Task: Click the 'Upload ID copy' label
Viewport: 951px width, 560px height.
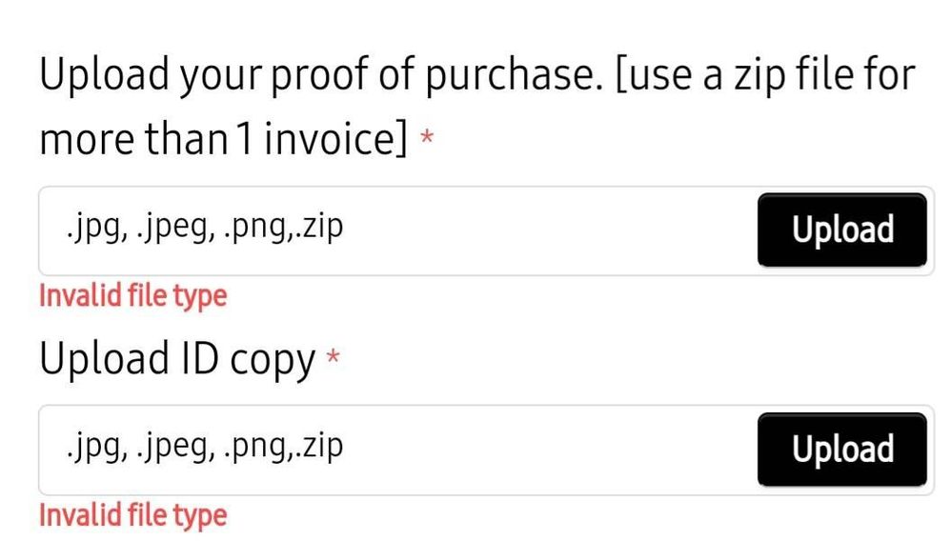Action: pyautogui.click(x=177, y=359)
